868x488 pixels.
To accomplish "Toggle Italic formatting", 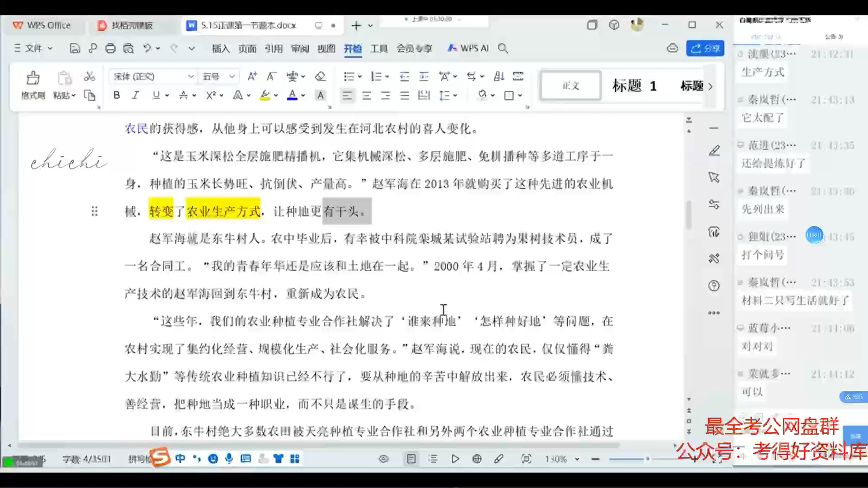I will pyautogui.click(x=135, y=95).
